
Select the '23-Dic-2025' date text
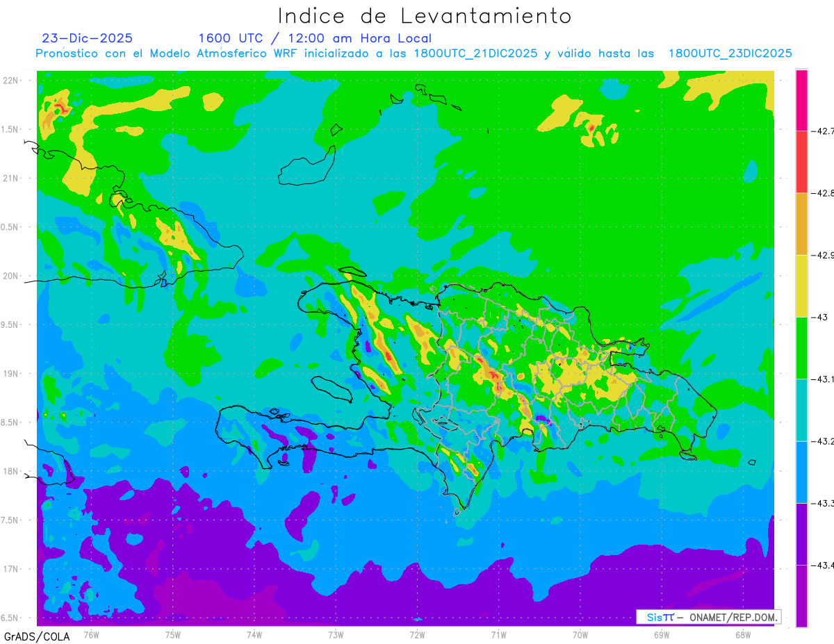click(87, 38)
